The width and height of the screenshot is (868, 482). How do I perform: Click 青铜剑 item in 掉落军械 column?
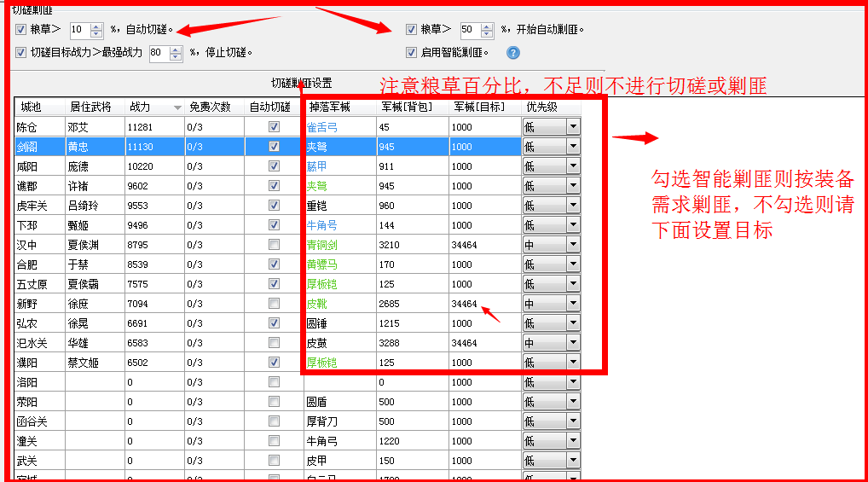click(323, 245)
